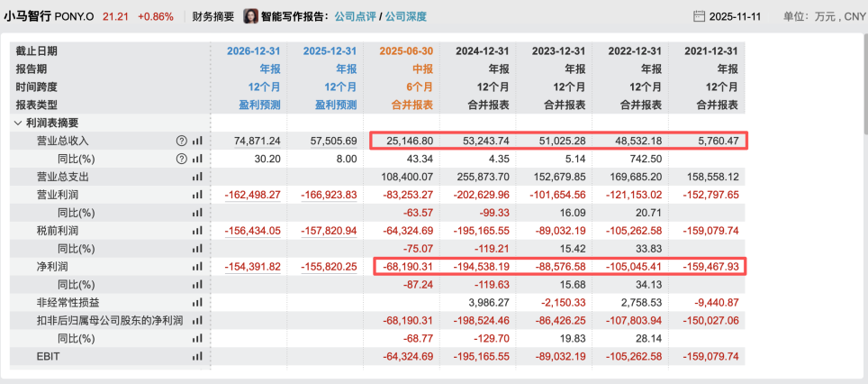The height and width of the screenshot is (384, 868).
Task: Click the 2021-12-31 column header
Action: click(711, 51)
